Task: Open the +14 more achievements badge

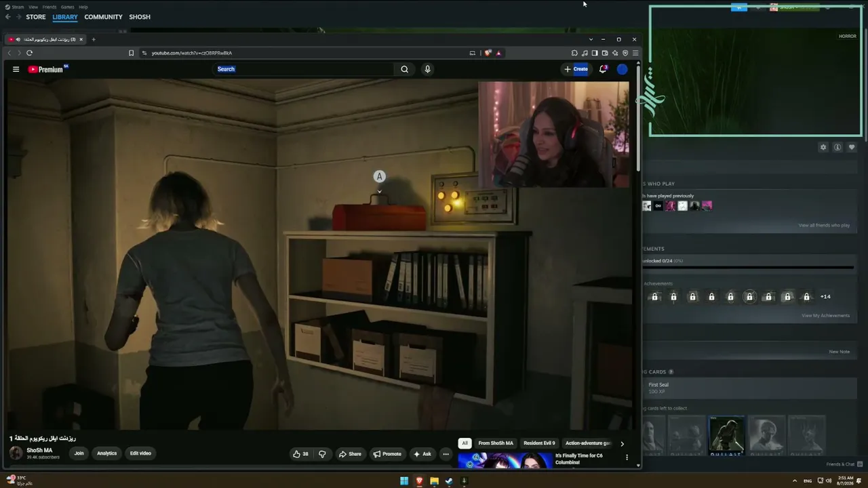Action: pyautogui.click(x=825, y=297)
